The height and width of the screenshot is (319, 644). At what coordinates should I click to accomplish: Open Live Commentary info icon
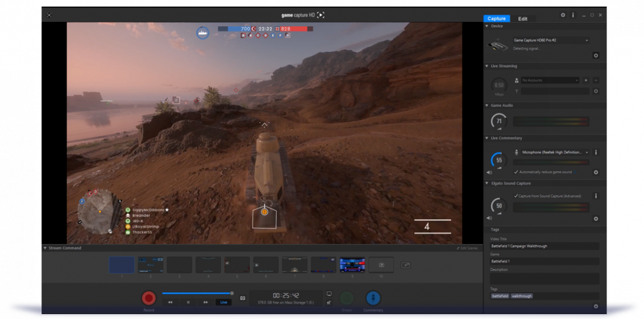tap(596, 152)
